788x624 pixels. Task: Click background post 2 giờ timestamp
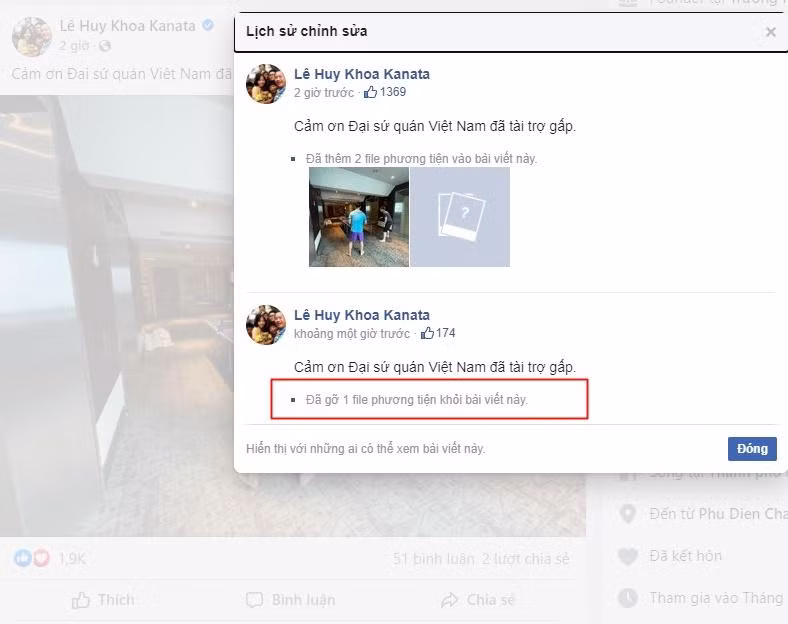(x=74, y=46)
